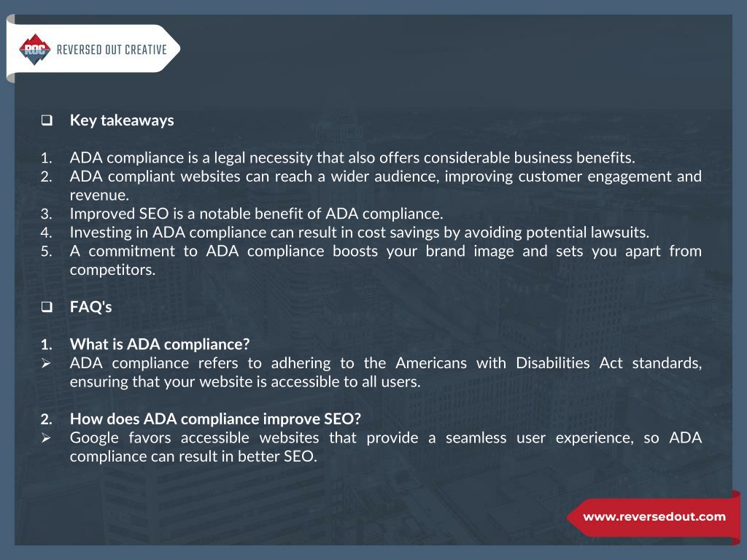Select the Key takeaways heading

(x=122, y=120)
